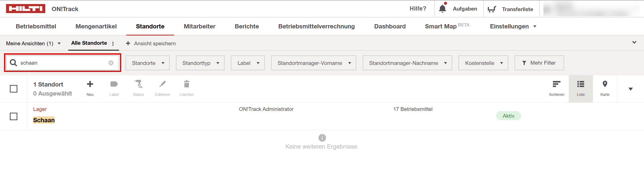644x171 pixels.
Task: Click the Neu plus icon
Action: [90, 84]
